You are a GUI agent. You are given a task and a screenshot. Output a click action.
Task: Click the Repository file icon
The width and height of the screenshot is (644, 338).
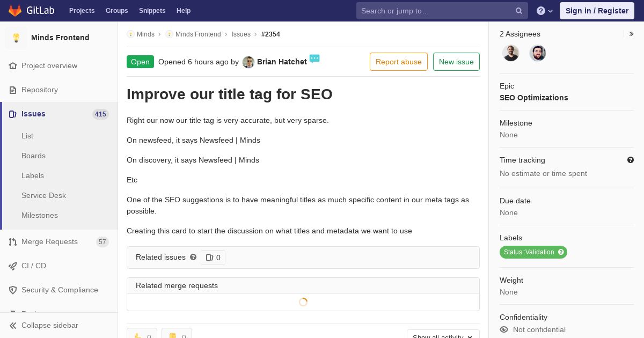13,90
